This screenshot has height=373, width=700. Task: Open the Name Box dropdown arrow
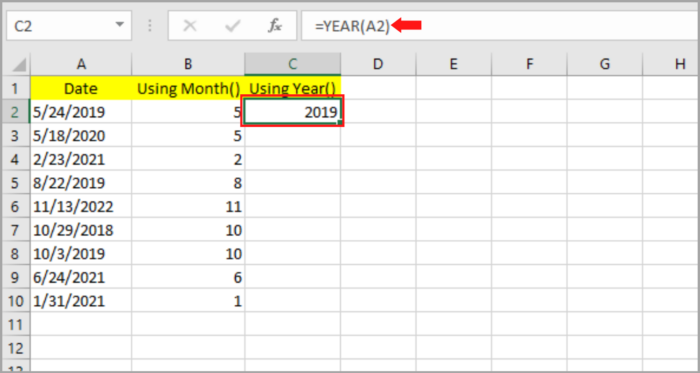point(119,25)
